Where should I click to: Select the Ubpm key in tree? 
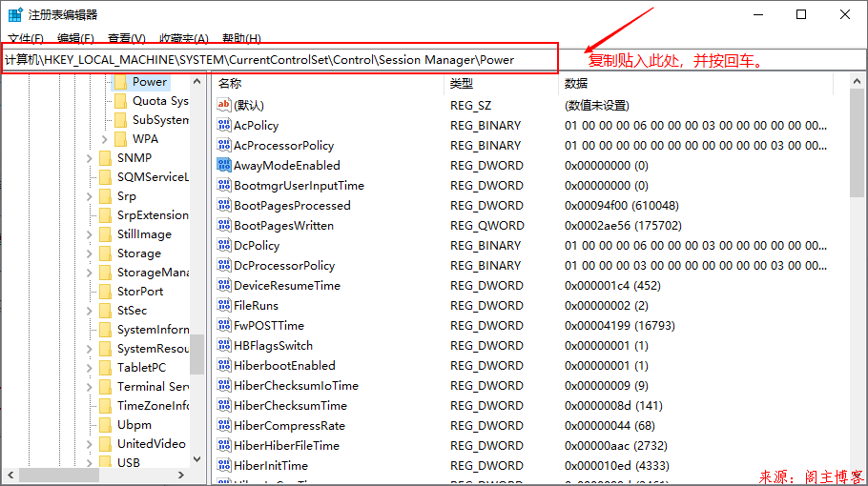(134, 425)
